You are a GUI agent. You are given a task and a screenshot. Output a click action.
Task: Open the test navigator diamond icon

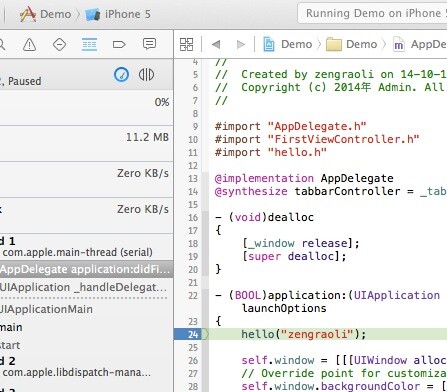pyautogui.click(x=59, y=44)
